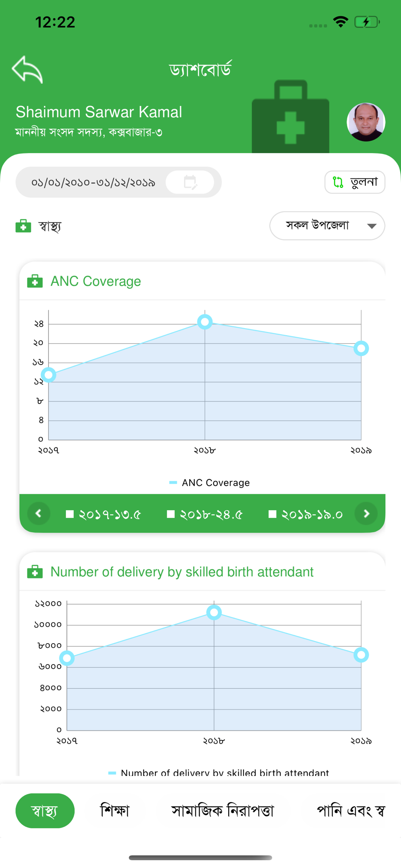
Task: Tap the medical kit icon beside the skilled birth attendant title
Action: coord(35,572)
